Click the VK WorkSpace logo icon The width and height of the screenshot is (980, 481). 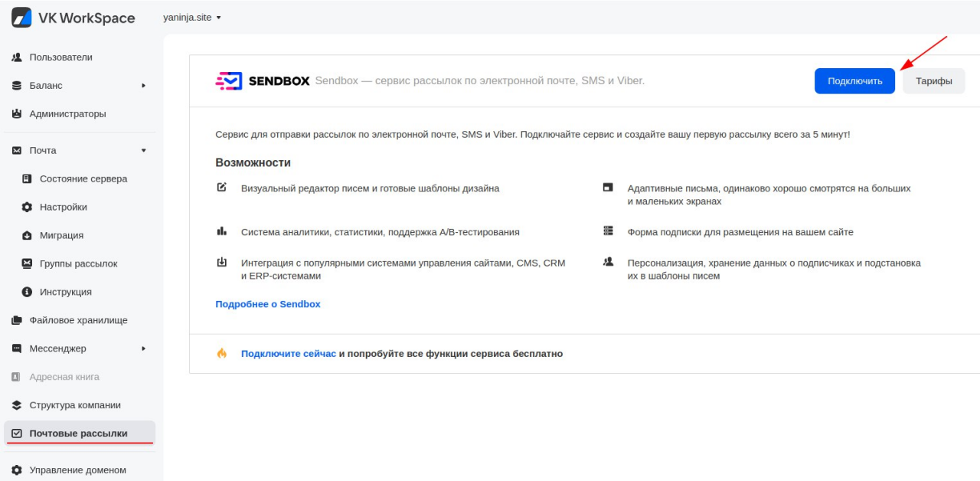click(x=21, y=18)
